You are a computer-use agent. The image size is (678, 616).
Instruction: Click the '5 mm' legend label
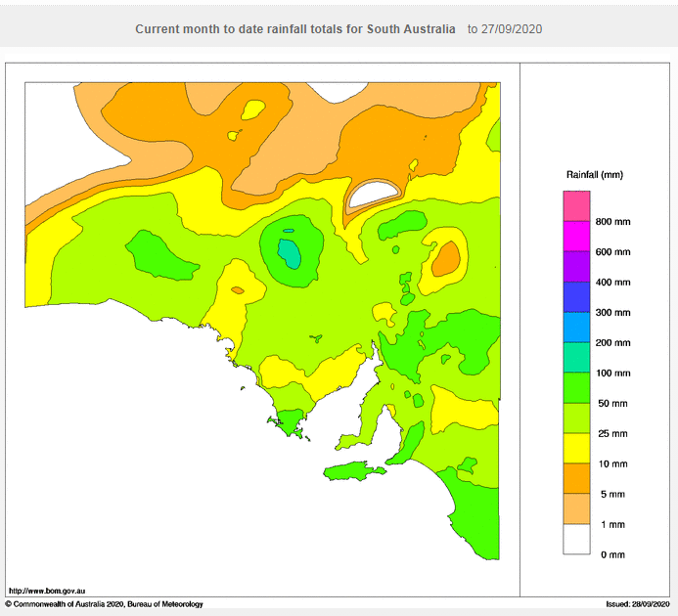click(x=612, y=494)
